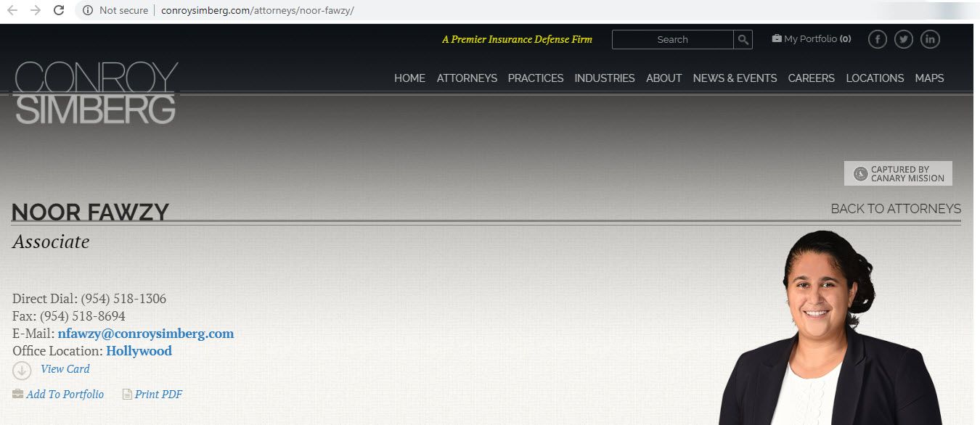The width and height of the screenshot is (980, 425).
Task: Click the browser forward arrow
Action: (x=35, y=10)
